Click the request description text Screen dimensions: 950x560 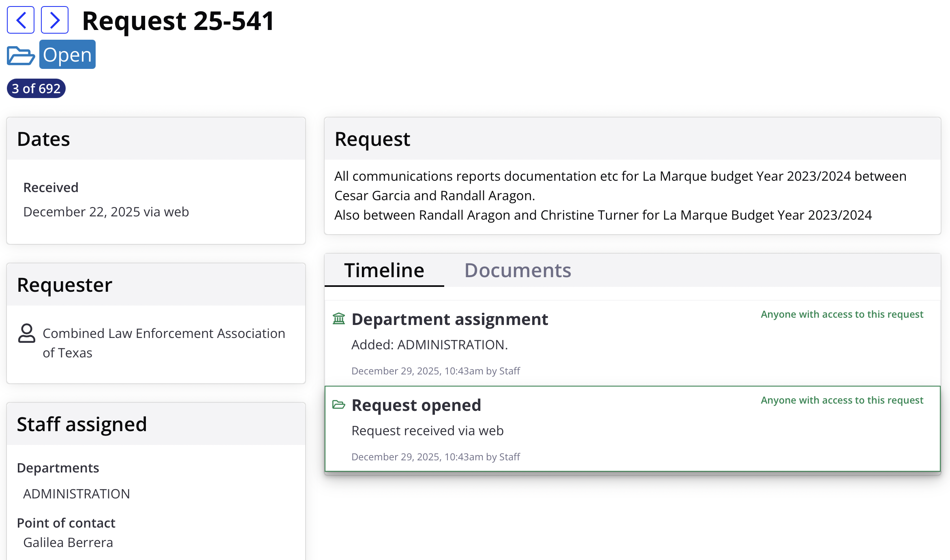point(620,196)
